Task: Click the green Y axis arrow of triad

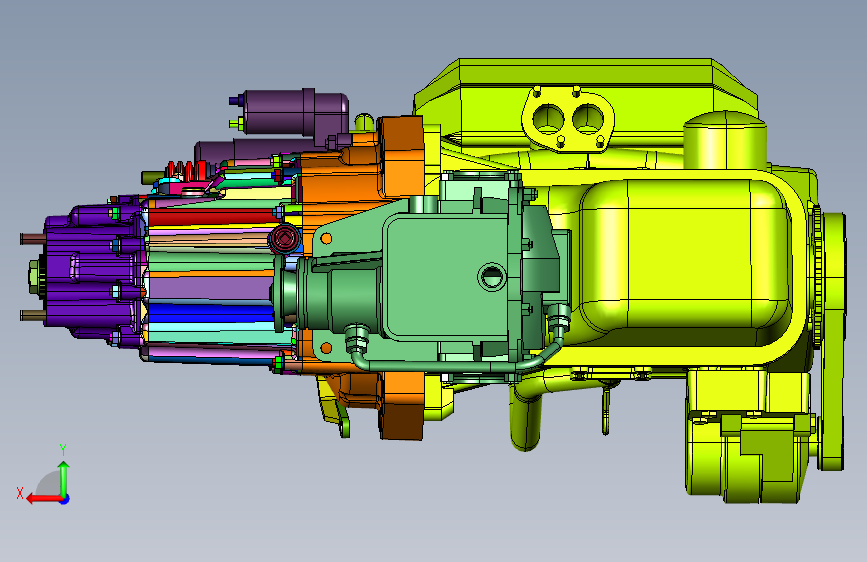Action: (x=64, y=479)
